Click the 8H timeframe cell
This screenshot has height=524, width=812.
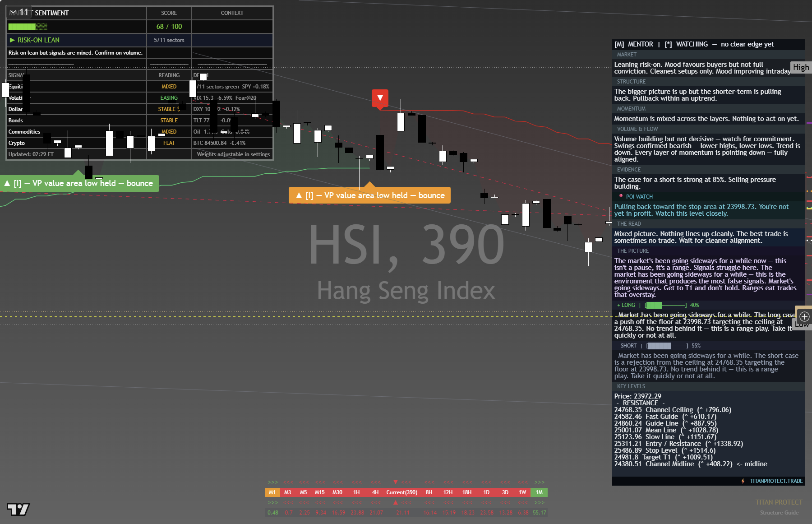click(429, 492)
